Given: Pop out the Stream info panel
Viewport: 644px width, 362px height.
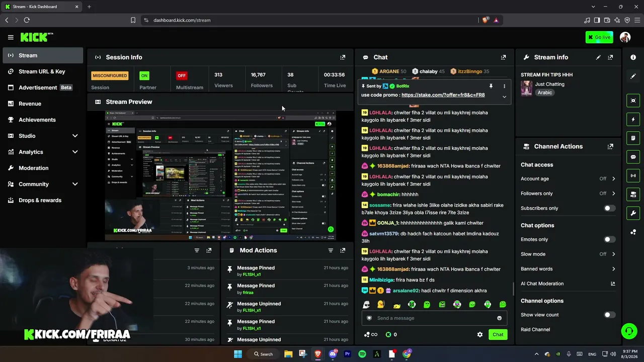Looking at the screenshot, I should (x=610, y=57).
